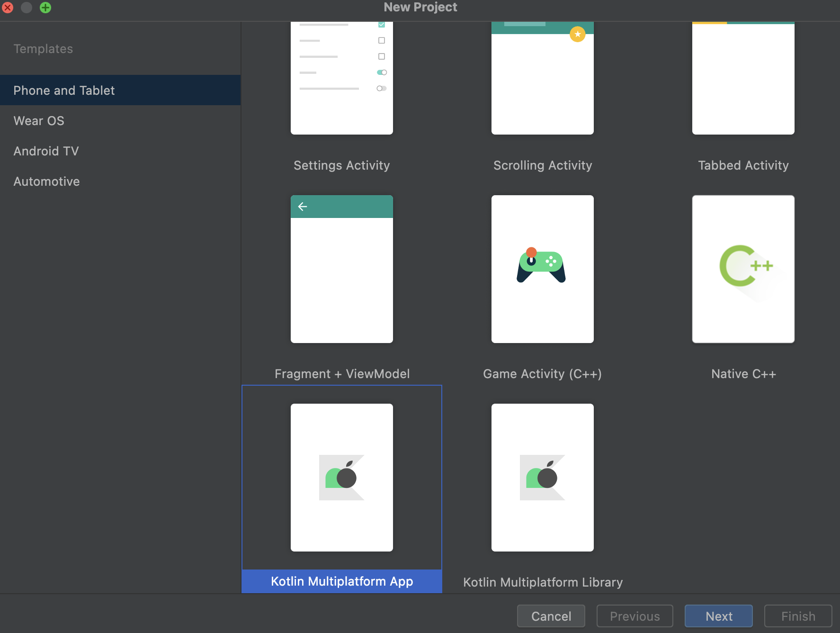The image size is (840, 633).
Task: Click the star button in Scrolling Activity preview
Action: point(577,34)
